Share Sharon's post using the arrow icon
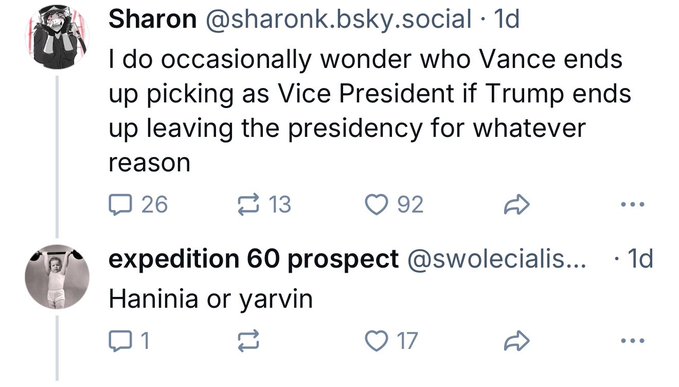This screenshot has width=679, height=387. point(517,204)
